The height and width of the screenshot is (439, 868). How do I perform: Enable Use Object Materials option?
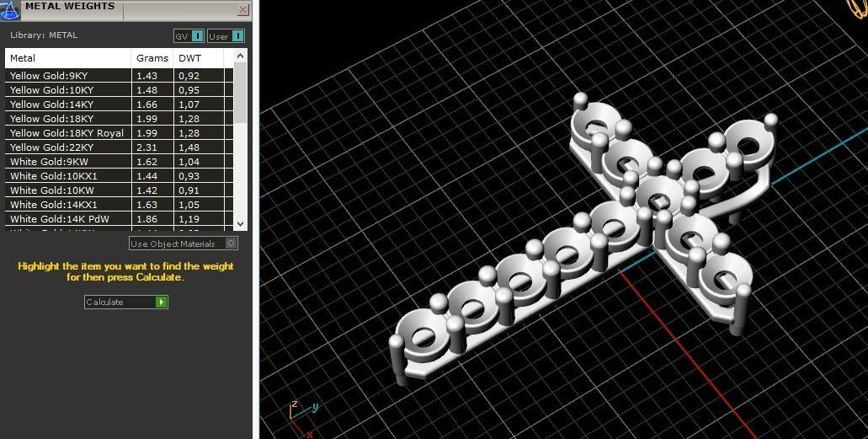coord(184,244)
